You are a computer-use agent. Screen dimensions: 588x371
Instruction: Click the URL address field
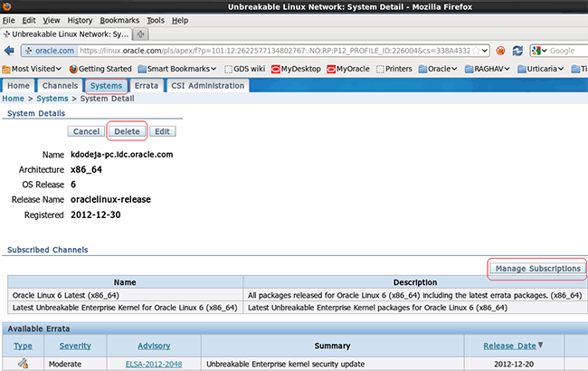[x=274, y=51]
